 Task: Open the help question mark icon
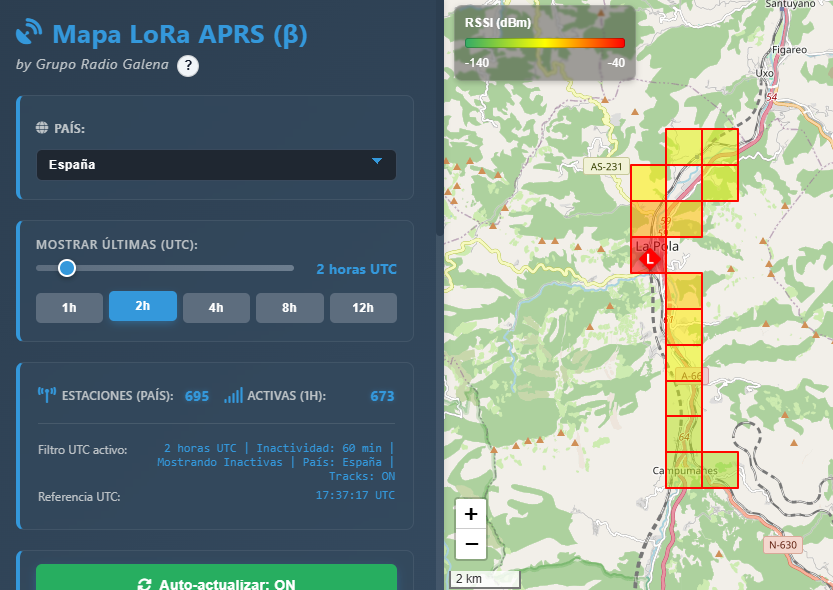[188, 66]
